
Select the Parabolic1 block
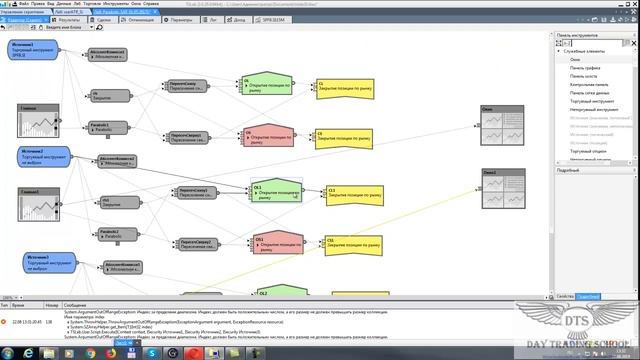coord(108,128)
